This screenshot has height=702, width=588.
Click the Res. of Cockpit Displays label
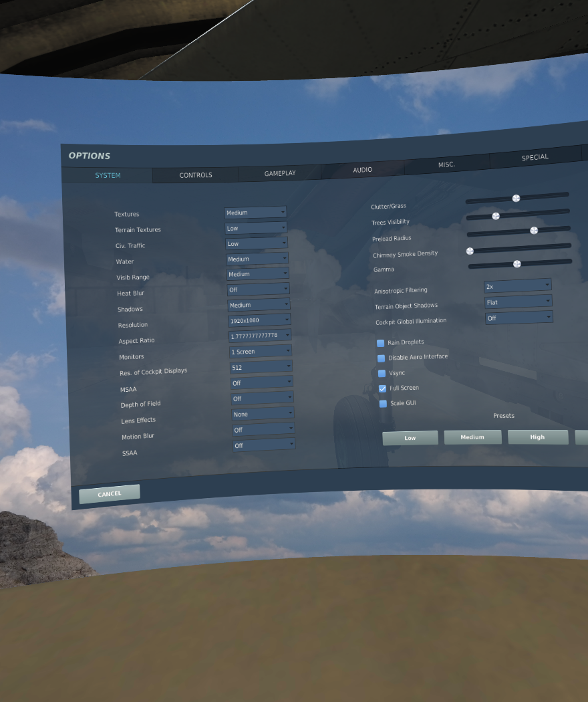point(153,372)
